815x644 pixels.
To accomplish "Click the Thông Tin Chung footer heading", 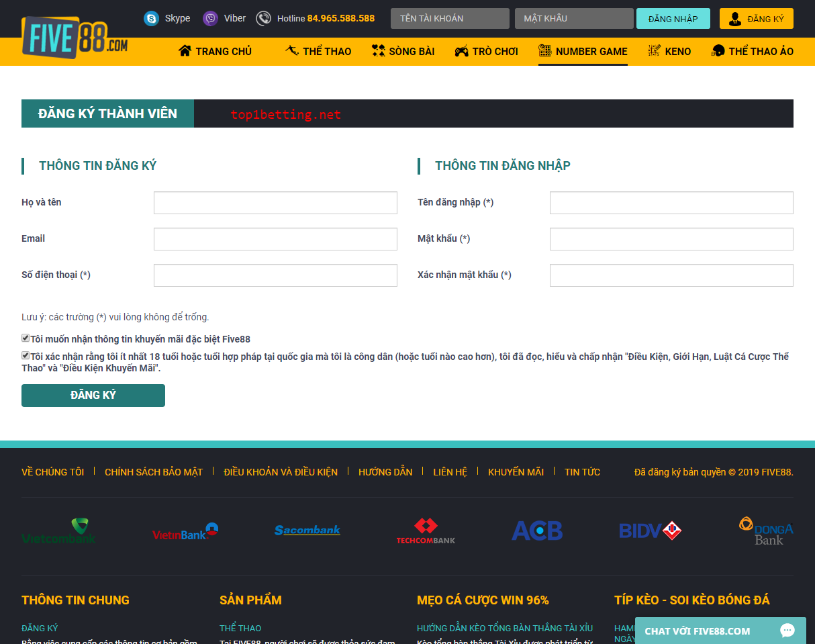I will 75,600.
